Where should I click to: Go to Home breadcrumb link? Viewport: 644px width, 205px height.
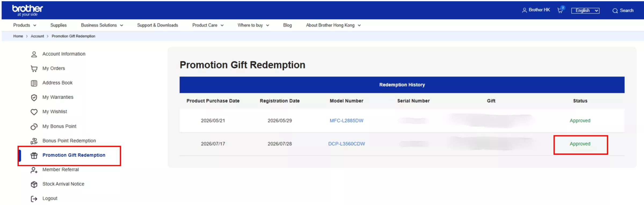18,36
